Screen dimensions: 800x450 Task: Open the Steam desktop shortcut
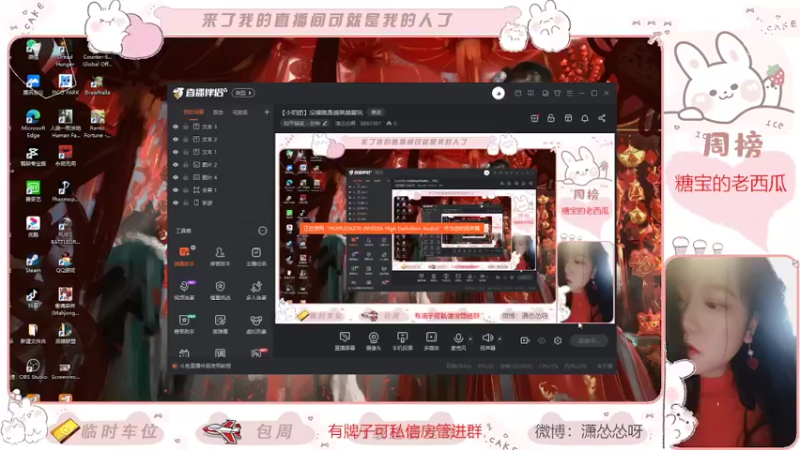point(33,264)
